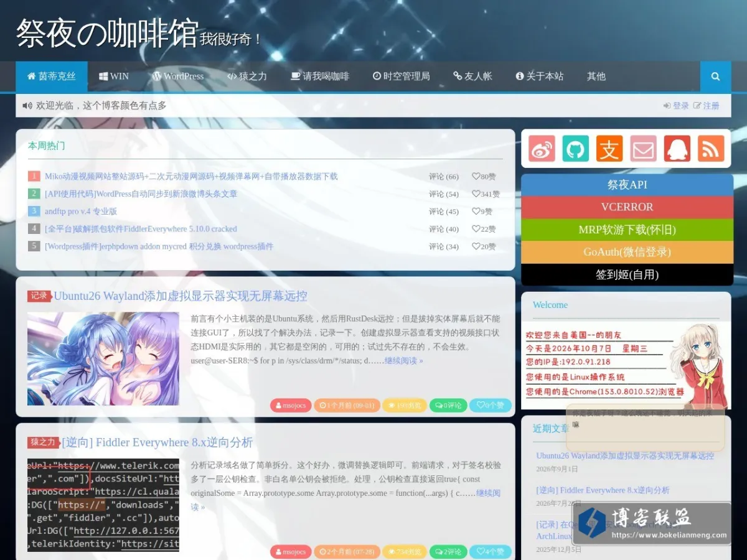747x560 pixels.
Task: Click 评论 (45) comment count
Action: click(x=444, y=212)
